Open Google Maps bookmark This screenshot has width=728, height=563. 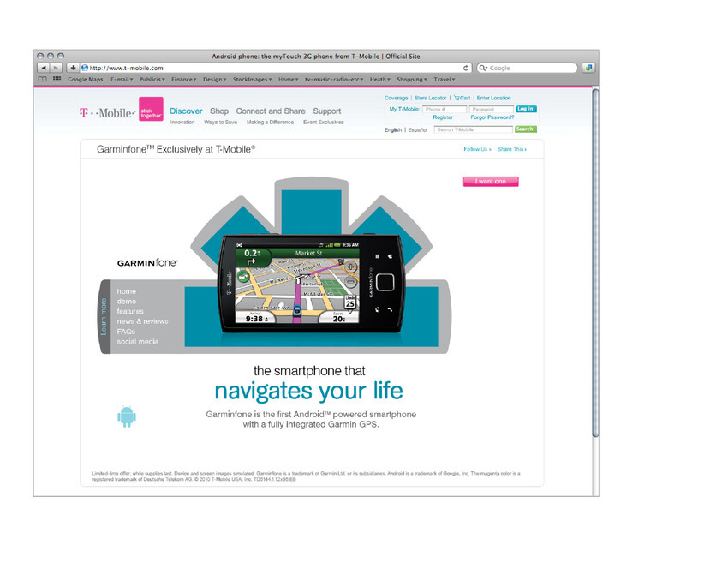pyautogui.click(x=86, y=80)
